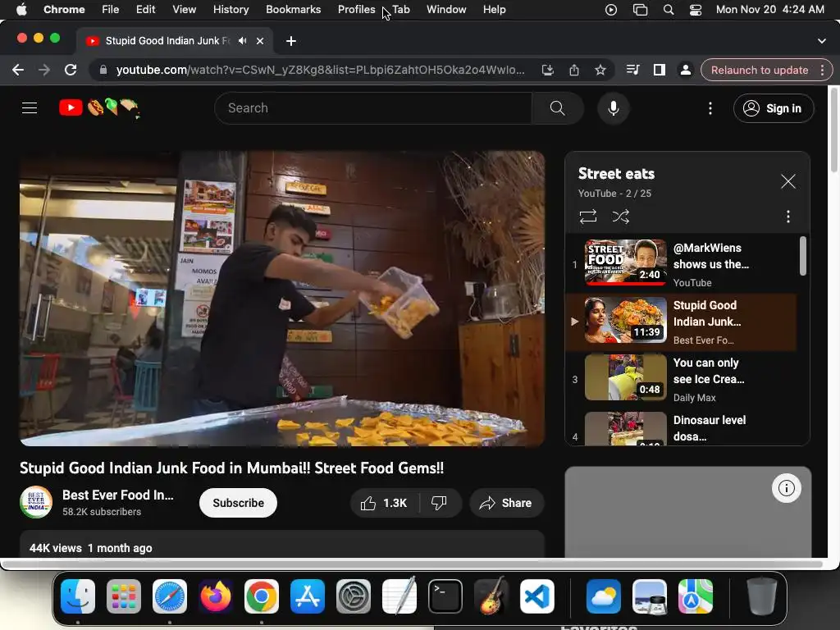Bookmark this tab with star
This screenshot has height=630, width=840.
tap(600, 71)
